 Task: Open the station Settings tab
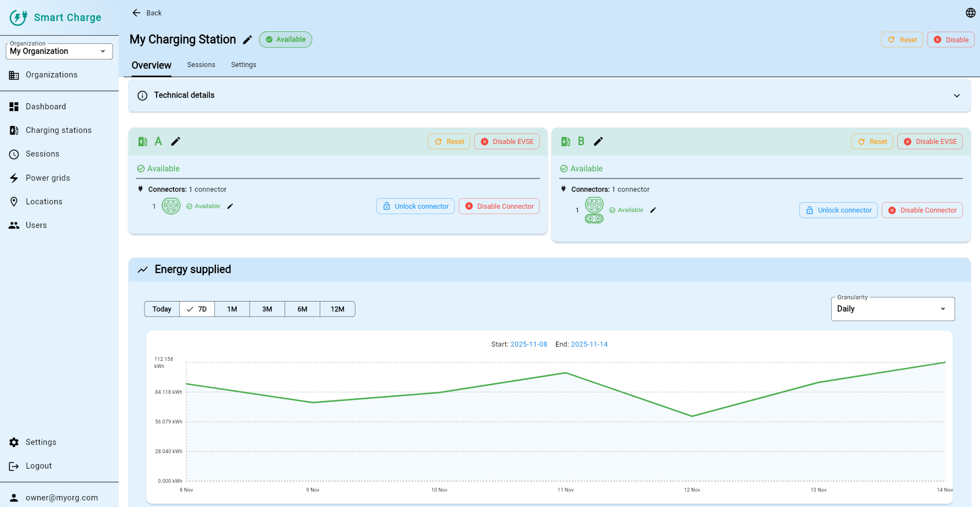pos(243,65)
